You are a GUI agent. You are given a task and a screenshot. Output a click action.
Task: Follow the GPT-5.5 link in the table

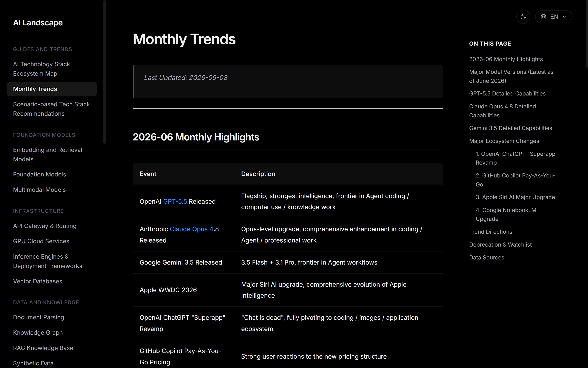tap(175, 202)
